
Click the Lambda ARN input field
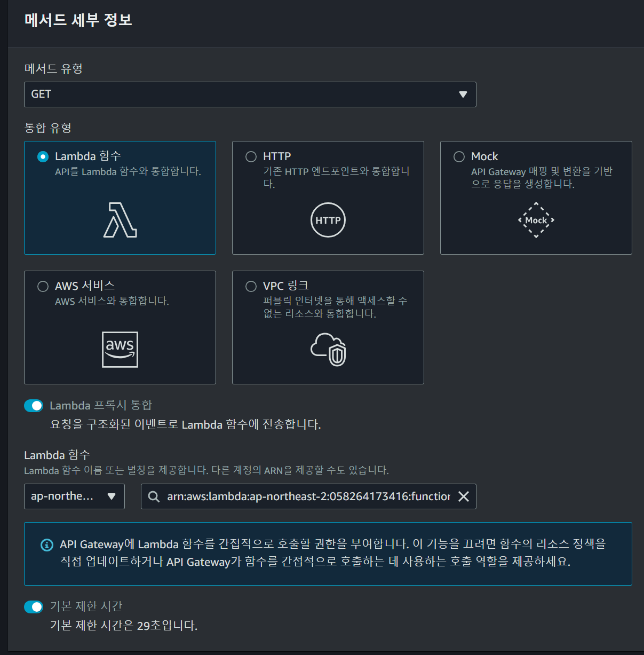[308, 496]
